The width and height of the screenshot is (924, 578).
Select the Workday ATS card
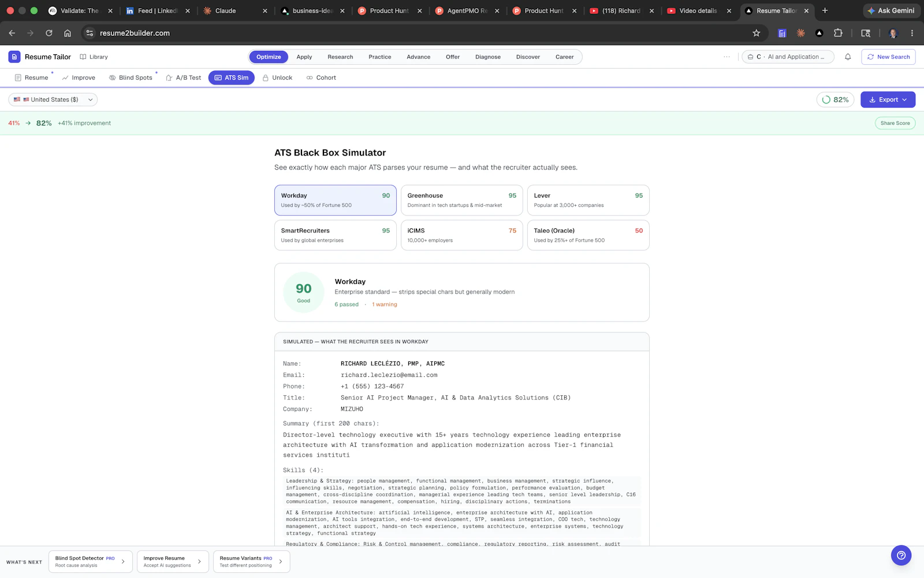click(336, 200)
